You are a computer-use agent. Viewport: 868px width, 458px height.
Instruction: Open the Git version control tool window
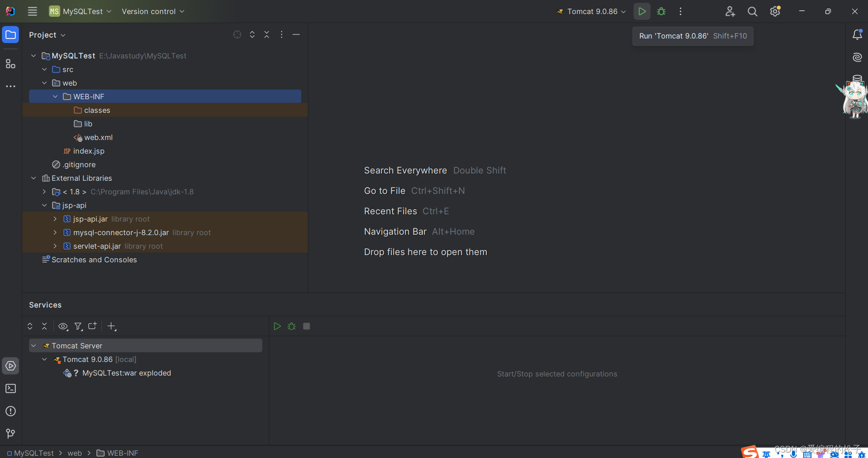pyautogui.click(x=10, y=434)
